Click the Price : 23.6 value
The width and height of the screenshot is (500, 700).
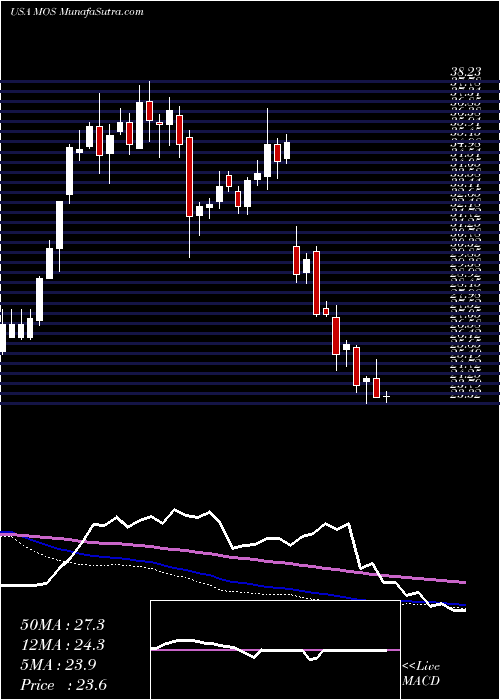pyautogui.click(x=63, y=685)
